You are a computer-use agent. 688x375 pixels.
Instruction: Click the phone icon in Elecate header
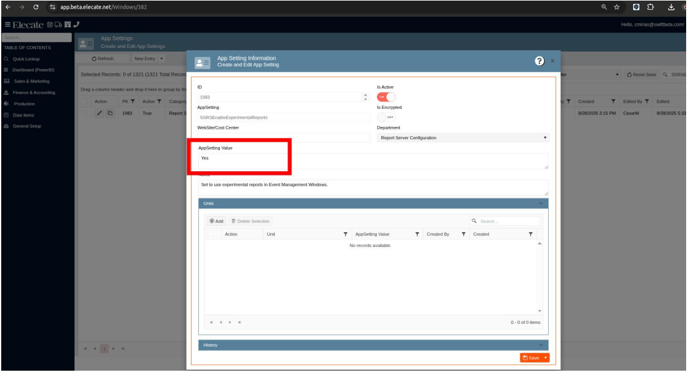click(x=76, y=25)
